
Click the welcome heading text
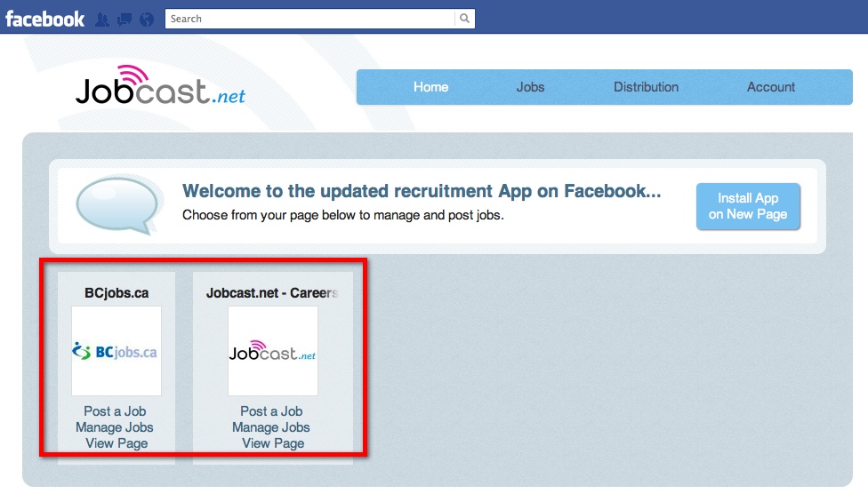[422, 191]
